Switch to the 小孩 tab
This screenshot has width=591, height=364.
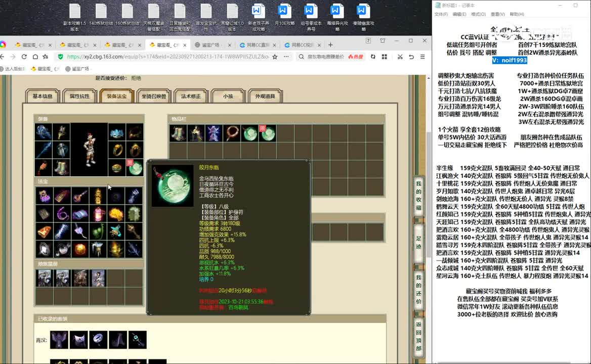click(228, 96)
